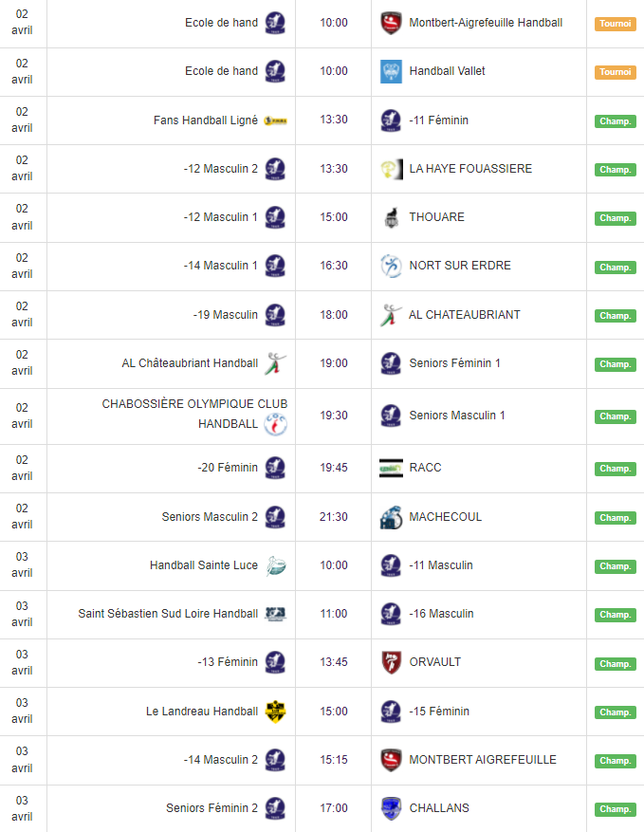The height and width of the screenshot is (832, 644).
Task: Open the ORVAULT club logo
Action: (x=391, y=662)
